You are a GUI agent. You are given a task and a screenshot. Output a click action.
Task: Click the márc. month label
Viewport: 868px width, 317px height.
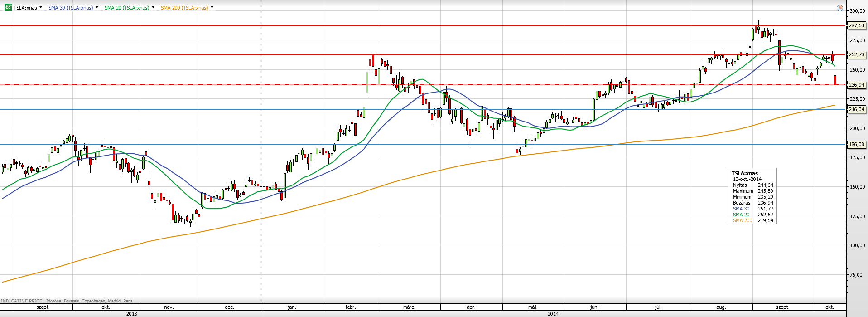[x=409, y=307]
